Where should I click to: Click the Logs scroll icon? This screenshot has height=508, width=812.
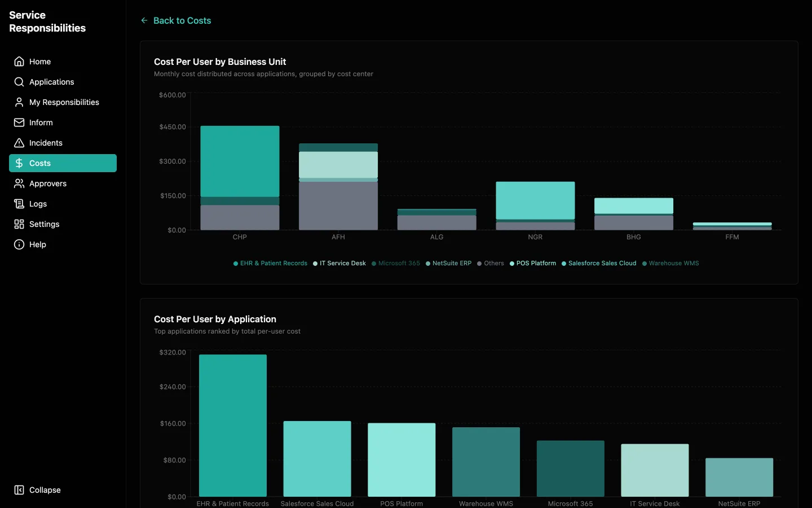click(x=19, y=204)
